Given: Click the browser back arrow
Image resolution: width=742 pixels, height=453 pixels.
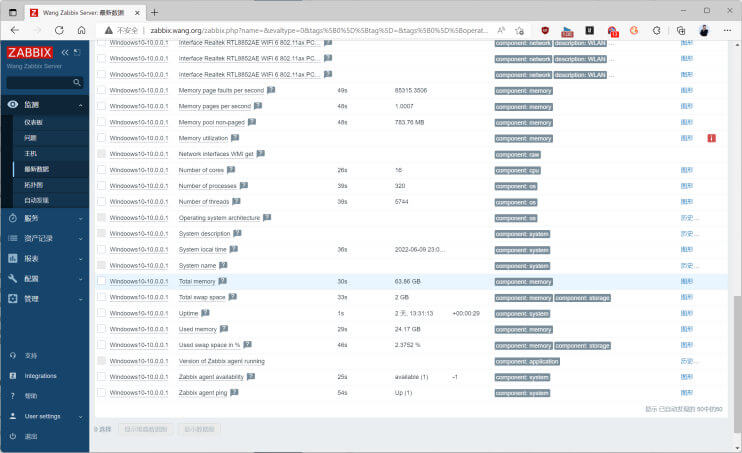Looking at the screenshot, I should (x=15, y=30).
